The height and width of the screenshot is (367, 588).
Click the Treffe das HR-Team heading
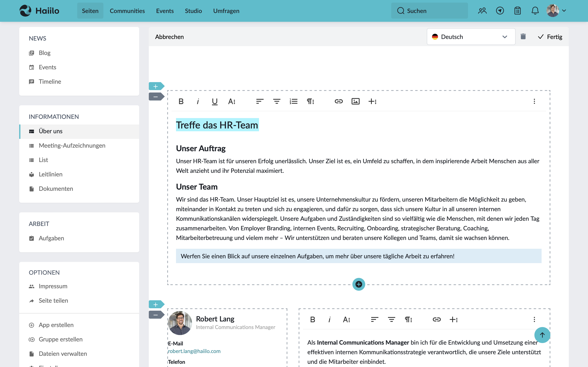217,125
